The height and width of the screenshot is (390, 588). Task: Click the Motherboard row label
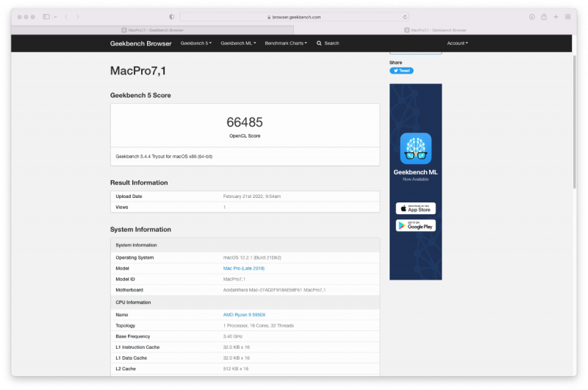point(129,290)
